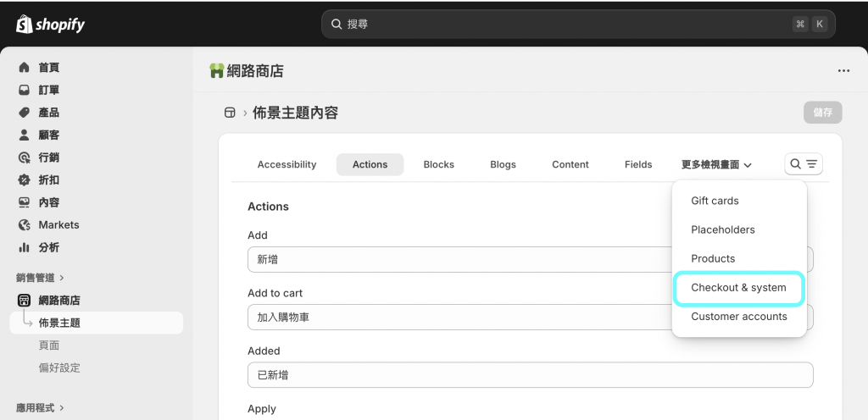Select the Products tag icon
This screenshot has height=420, width=868.
coord(24,113)
